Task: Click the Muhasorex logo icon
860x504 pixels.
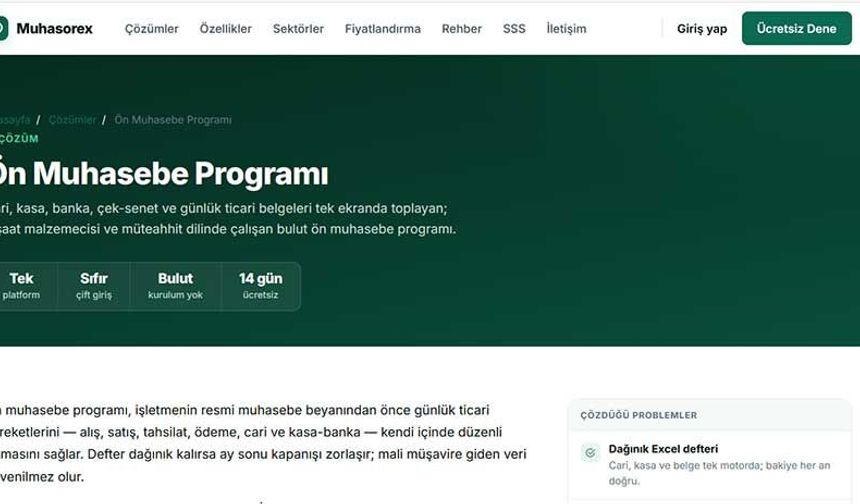Action: tap(3, 29)
